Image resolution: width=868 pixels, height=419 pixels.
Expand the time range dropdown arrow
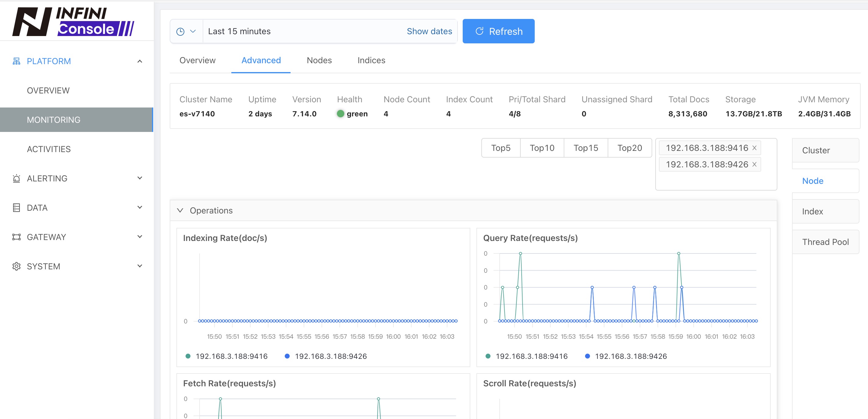pos(193,31)
